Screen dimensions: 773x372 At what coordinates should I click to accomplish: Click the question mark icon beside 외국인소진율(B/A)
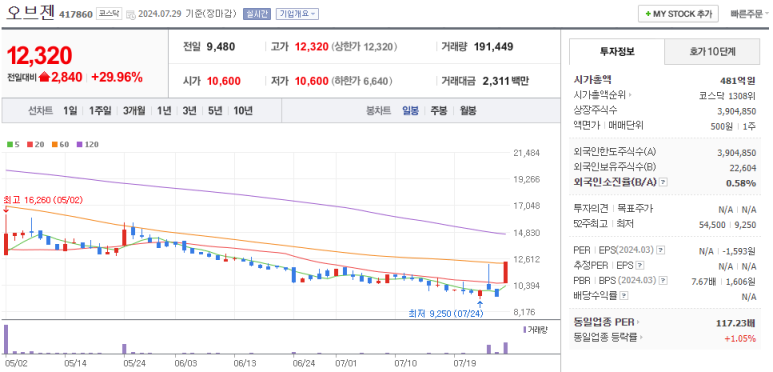coord(663,182)
